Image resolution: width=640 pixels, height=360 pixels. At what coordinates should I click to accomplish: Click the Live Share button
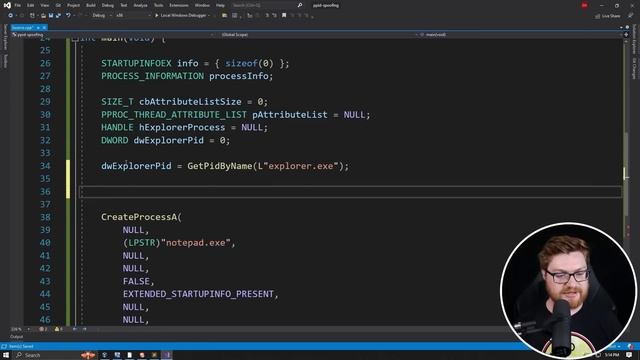608,16
